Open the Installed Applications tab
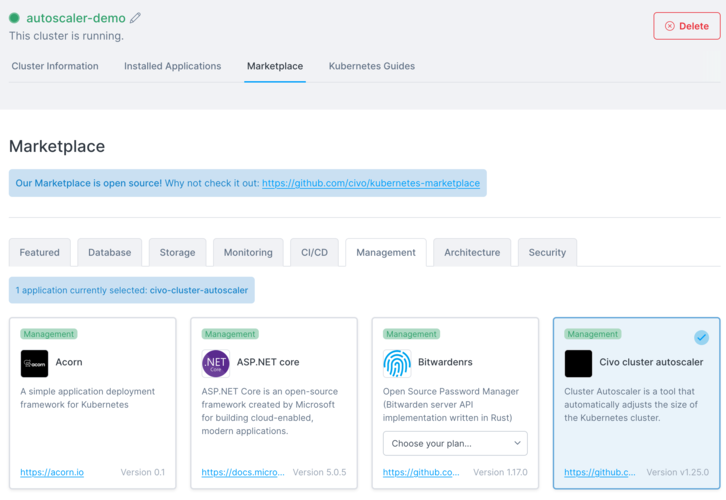Screen dimensions: 726x500 tap(172, 66)
